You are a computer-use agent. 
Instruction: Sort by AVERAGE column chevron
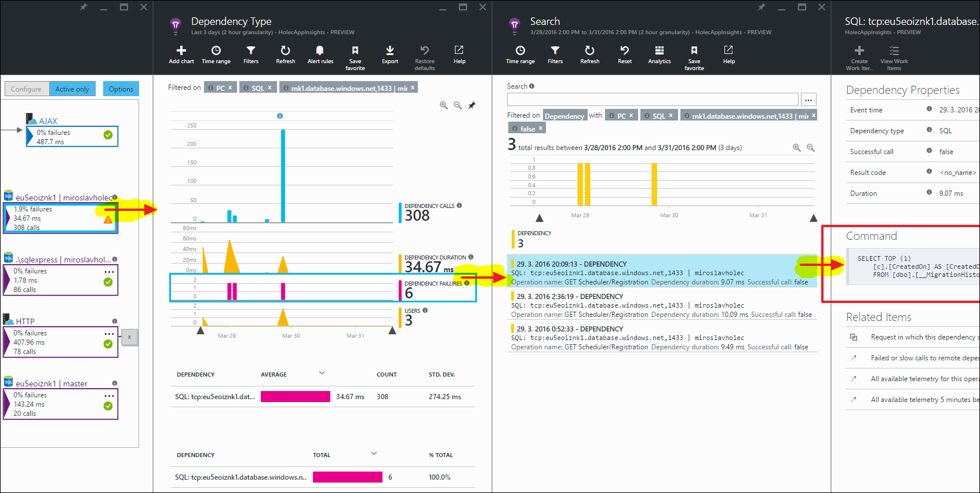tap(322, 373)
